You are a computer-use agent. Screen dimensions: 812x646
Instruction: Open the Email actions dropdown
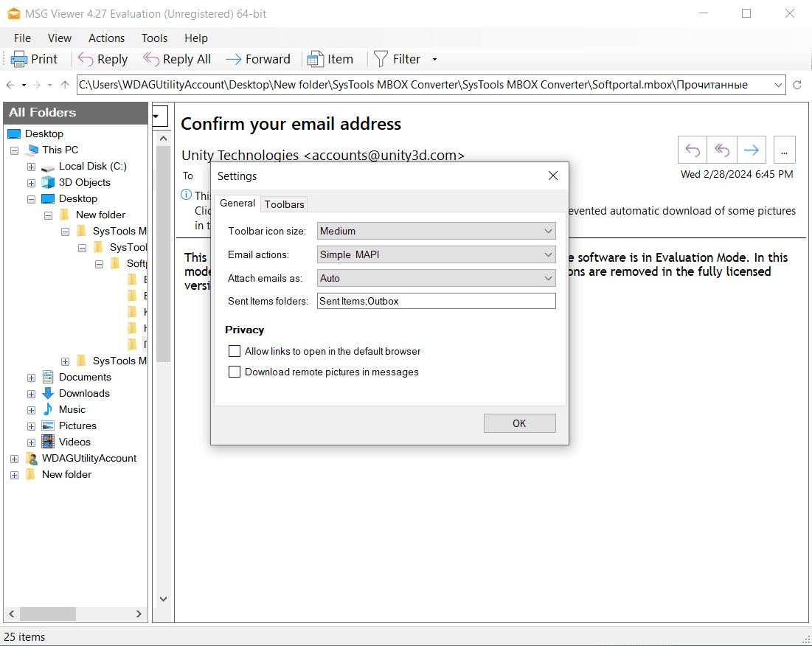[x=436, y=254]
